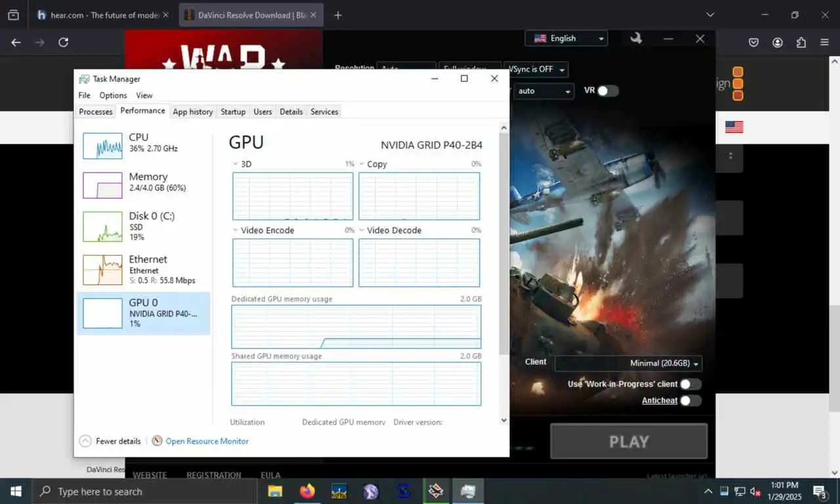
Task: Click the Firefox icon in the taskbar
Action: pos(306,491)
